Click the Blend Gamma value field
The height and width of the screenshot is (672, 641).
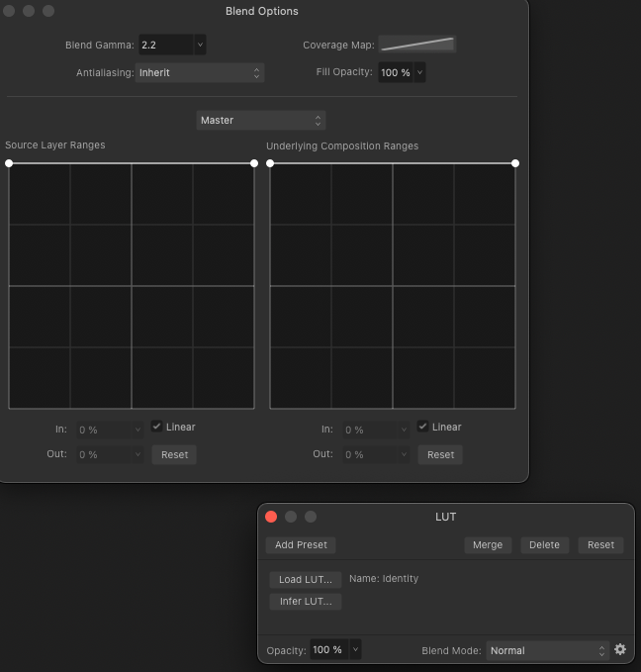[164, 45]
